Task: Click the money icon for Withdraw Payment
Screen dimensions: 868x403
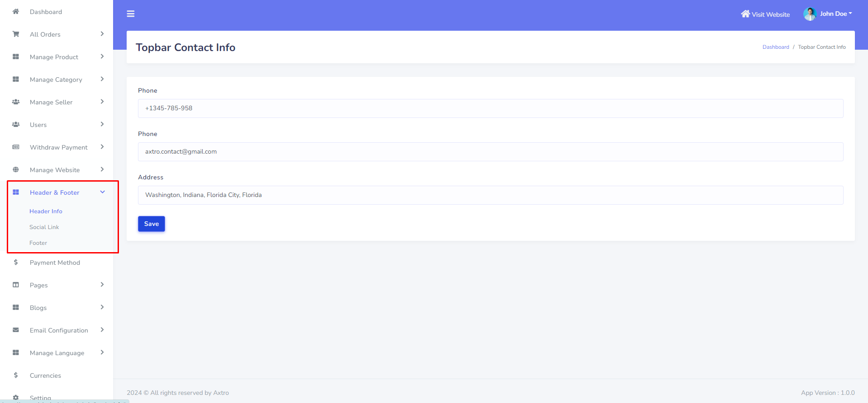Action: (16, 147)
